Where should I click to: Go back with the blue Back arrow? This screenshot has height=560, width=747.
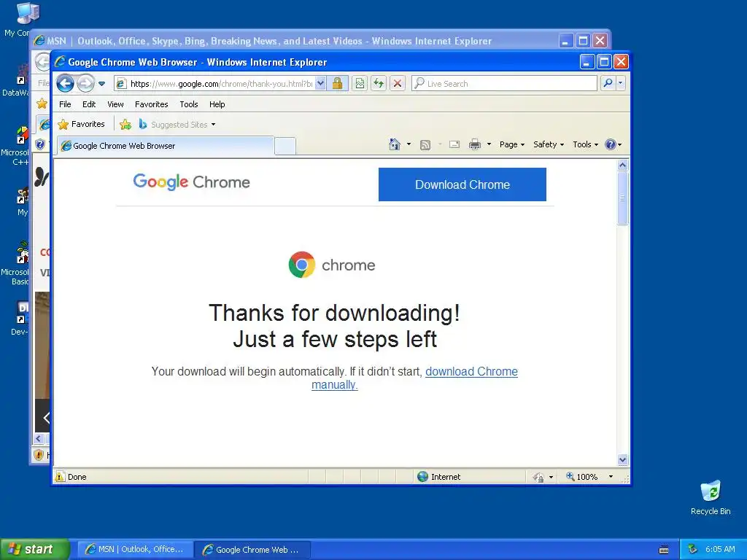[x=65, y=84]
